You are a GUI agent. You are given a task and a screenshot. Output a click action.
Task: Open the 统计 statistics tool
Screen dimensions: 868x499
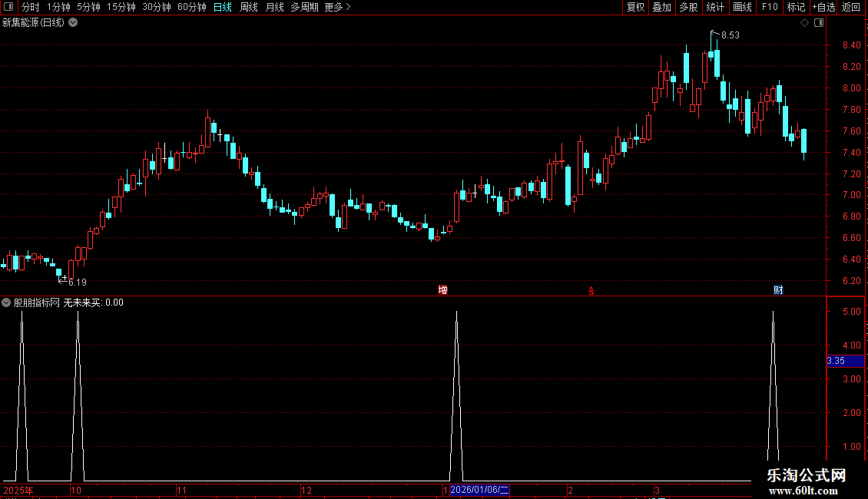point(715,7)
